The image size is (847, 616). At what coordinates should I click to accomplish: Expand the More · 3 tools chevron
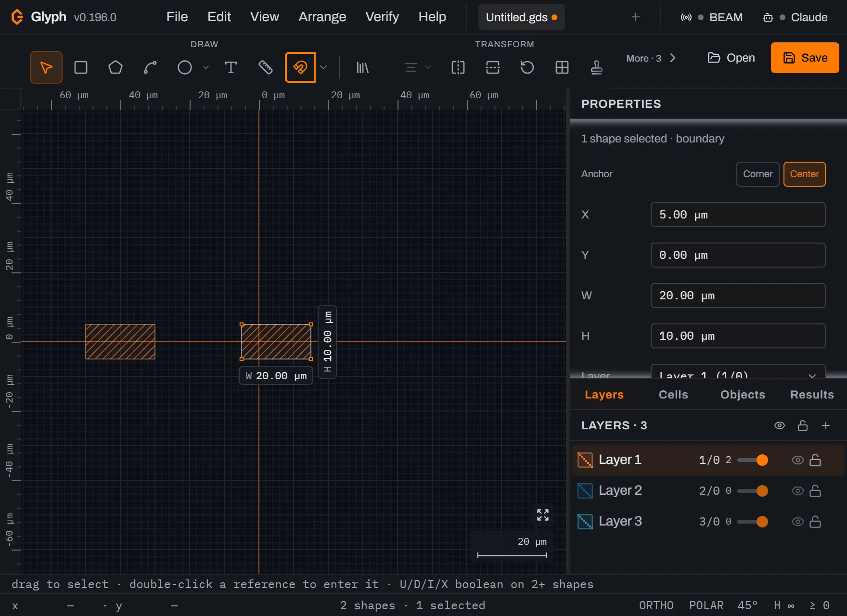tap(673, 58)
